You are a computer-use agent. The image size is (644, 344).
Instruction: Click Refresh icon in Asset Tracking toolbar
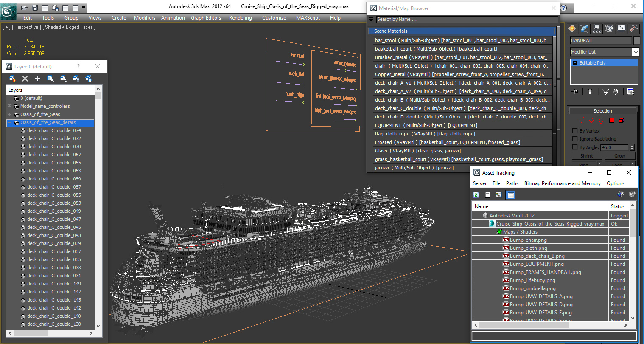(x=476, y=195)
